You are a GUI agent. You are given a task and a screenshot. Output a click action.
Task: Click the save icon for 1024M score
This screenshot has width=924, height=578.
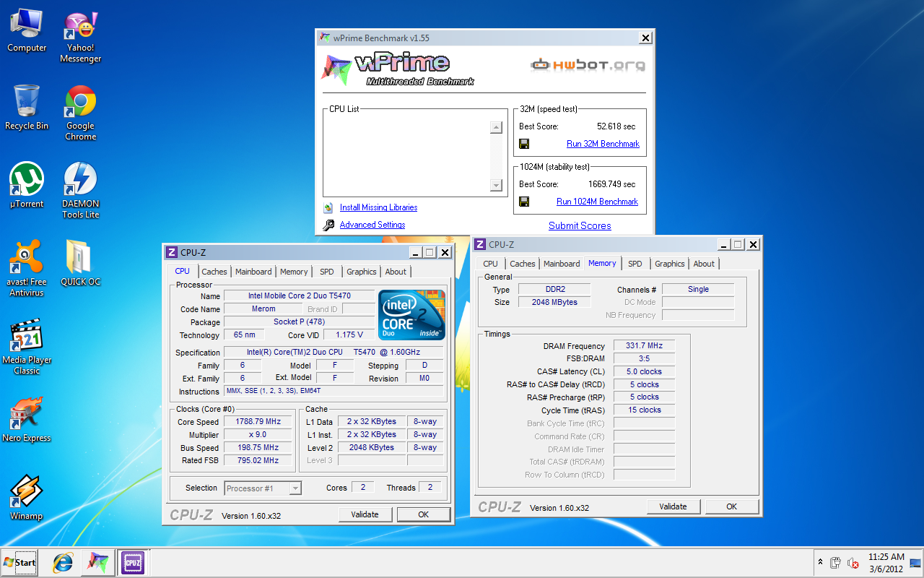point(524,202)
